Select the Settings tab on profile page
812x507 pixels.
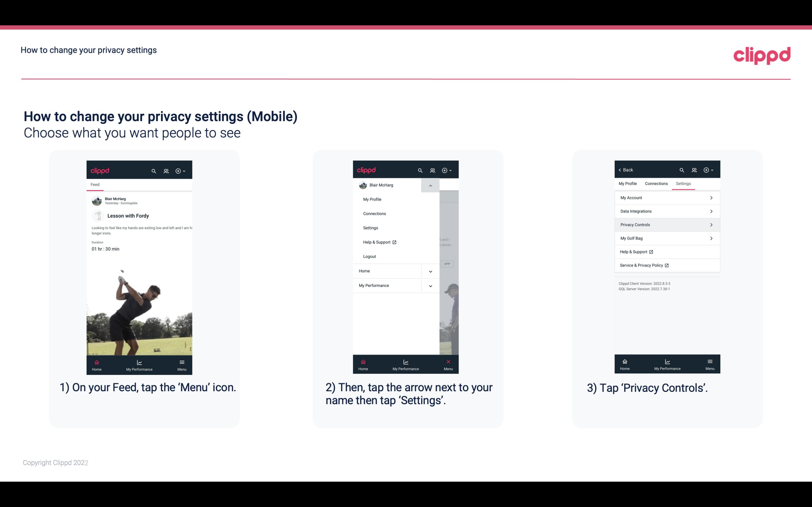[683, 183]
